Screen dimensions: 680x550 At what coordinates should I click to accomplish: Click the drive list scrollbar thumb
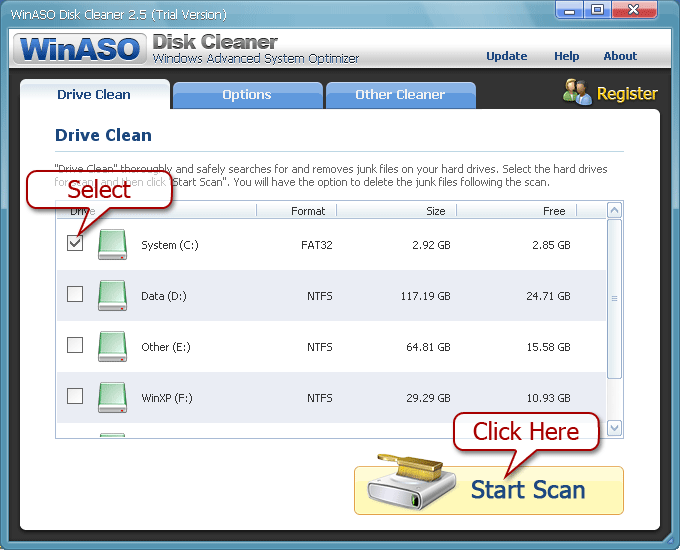[x=615, y=299]
